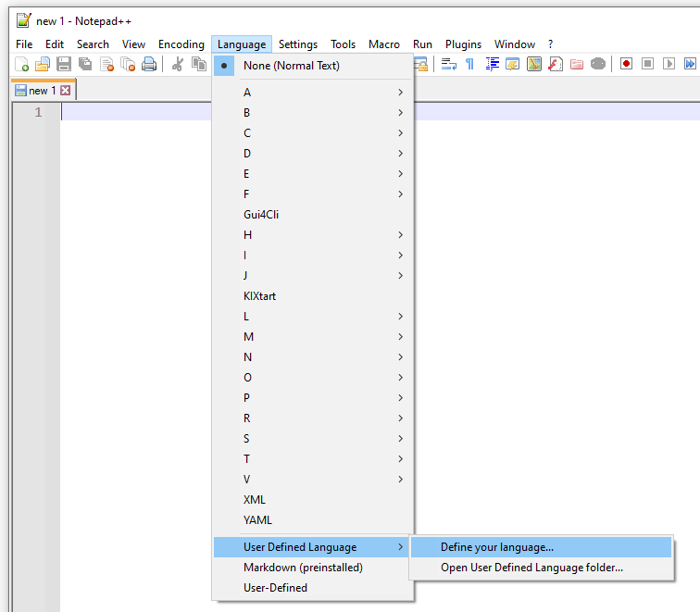Open the File menu
The height and width of the screenshot is (612, 700).
pyautogui.click(x=24, y=44)
